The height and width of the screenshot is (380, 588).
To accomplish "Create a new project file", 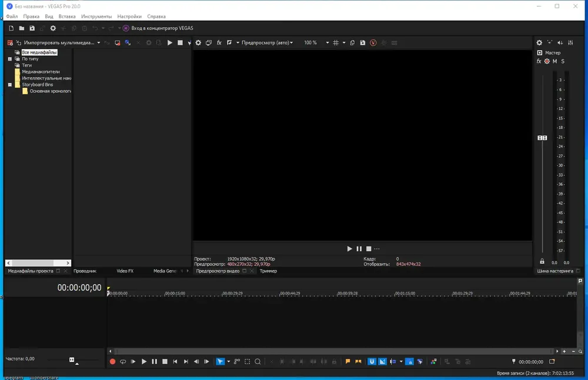I will [11, 28].
